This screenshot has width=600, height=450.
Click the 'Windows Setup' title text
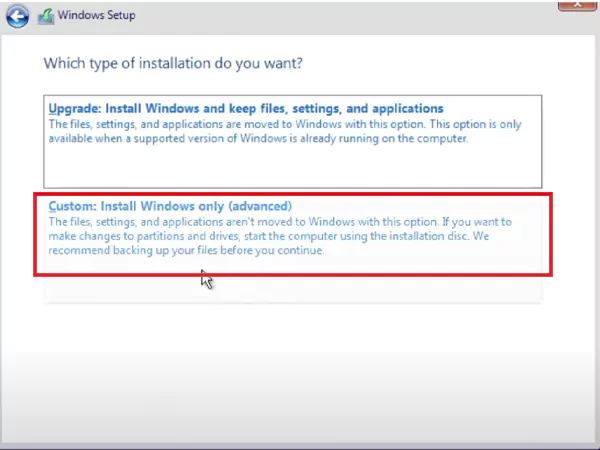coord(96,15)
